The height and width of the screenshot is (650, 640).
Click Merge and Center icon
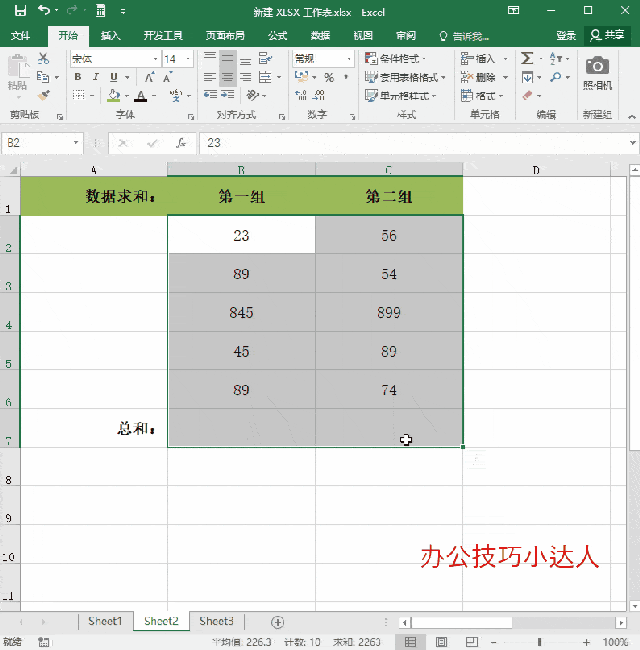(265, 77)
